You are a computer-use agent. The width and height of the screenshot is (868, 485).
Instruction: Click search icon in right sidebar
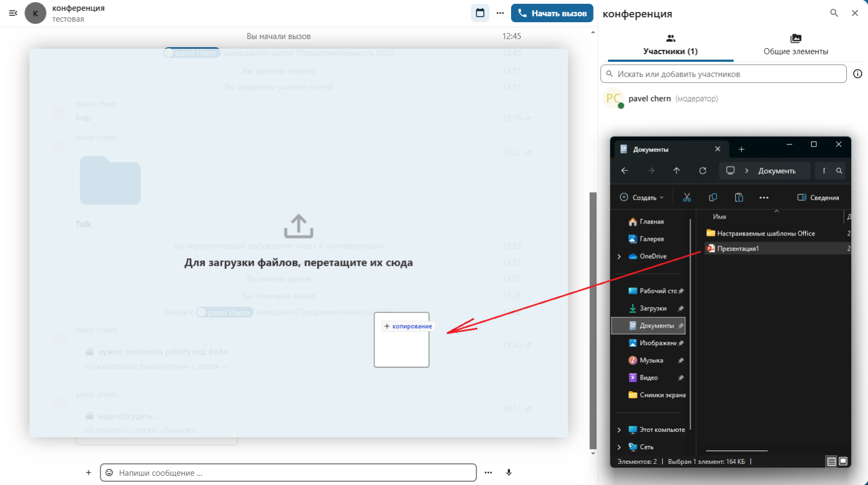(834, 13)
